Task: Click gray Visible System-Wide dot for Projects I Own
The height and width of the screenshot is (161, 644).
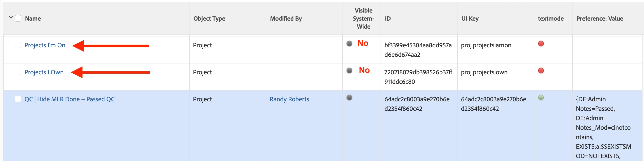Action: click(349, 71)
